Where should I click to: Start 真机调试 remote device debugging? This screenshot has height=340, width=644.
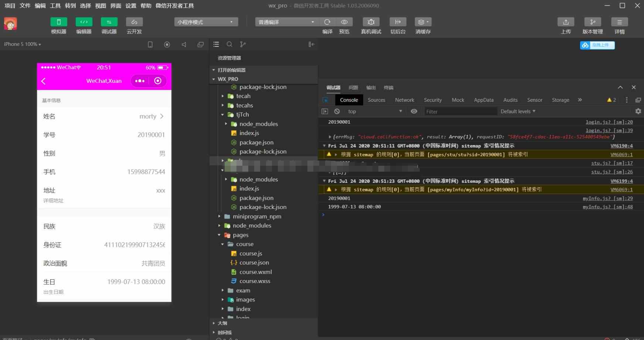tap(371, 22)
